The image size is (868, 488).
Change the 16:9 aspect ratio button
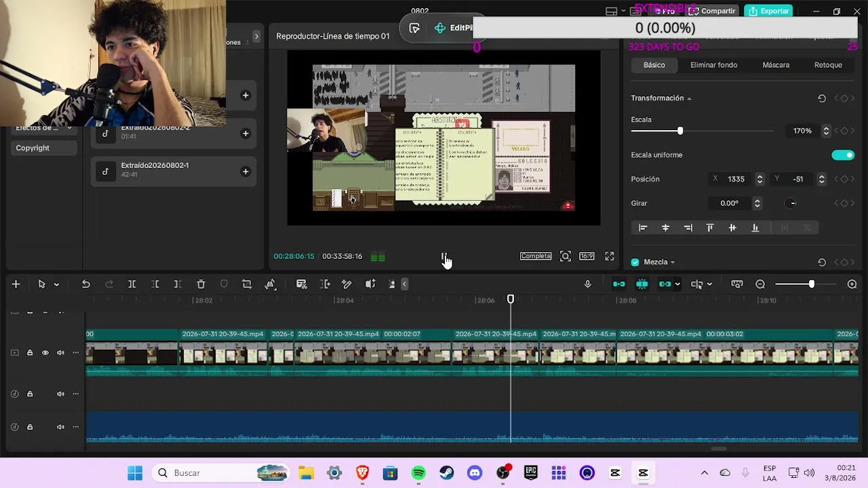click(587, 256)
